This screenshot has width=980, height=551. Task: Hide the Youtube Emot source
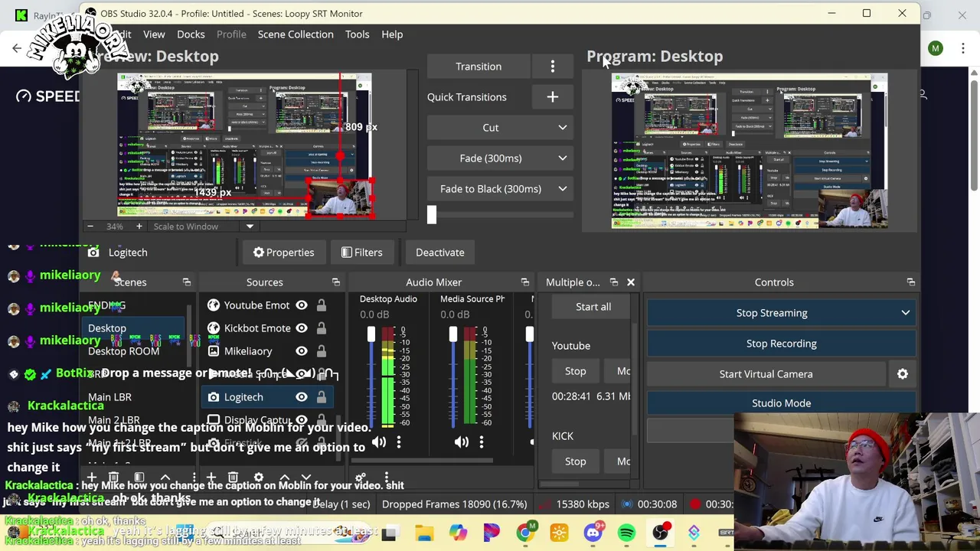click(302, 305)
